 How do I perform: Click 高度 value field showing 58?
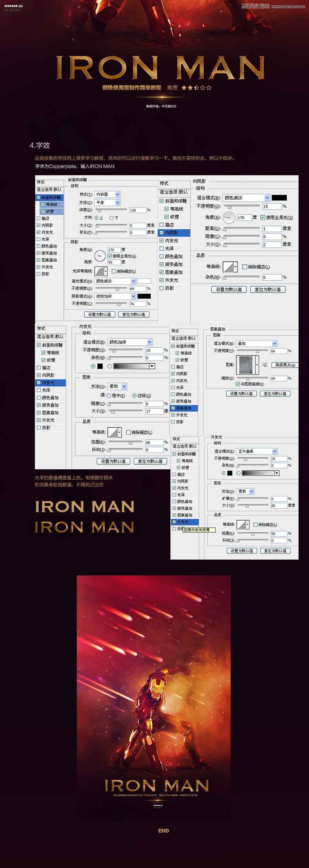click(114, 262)
